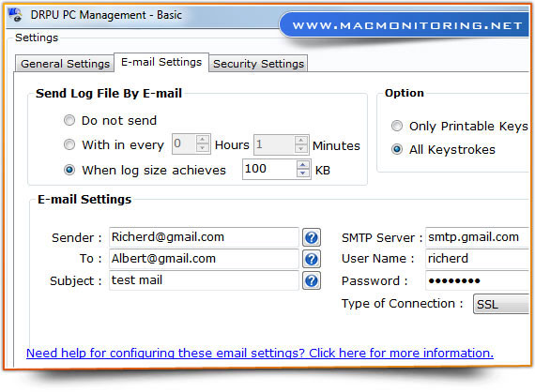Switch to the General Settings tab

coord(65,64)
